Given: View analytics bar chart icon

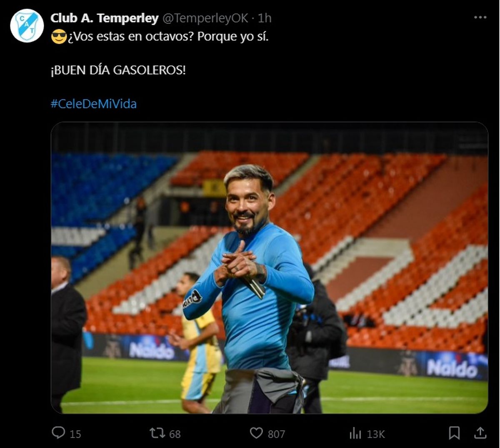Looking at the screenshot, I should click(355, 433).
